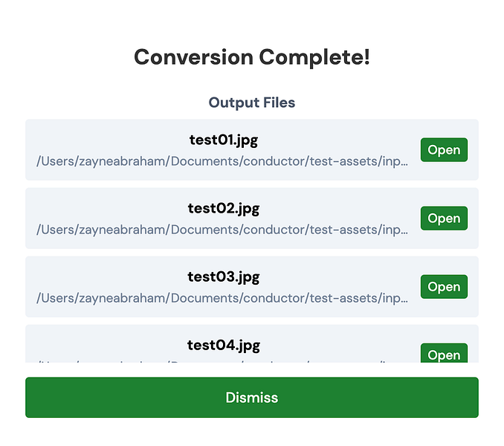
Task: Select the file path under test03.jpg
Action: [222, 298]
